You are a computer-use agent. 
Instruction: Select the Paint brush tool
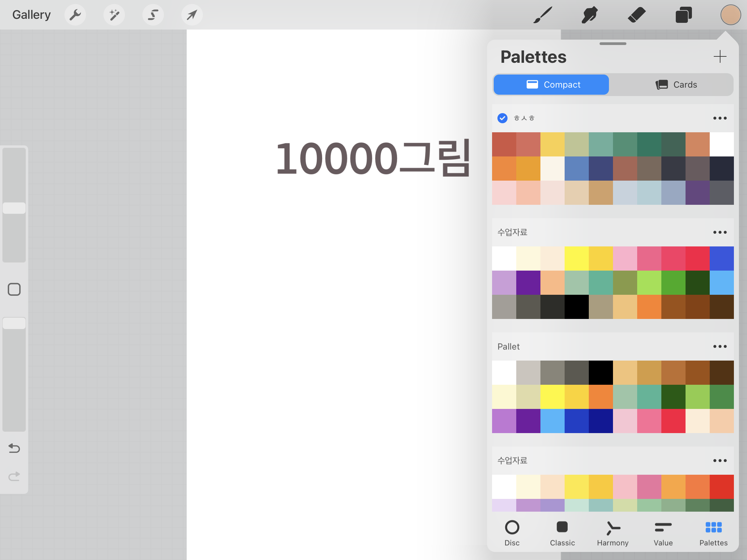point(543,15)
